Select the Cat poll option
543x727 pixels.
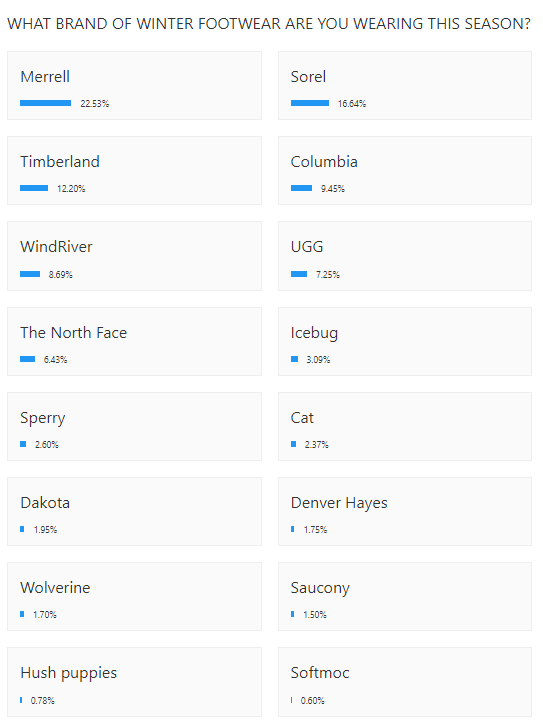click(405, 427)
